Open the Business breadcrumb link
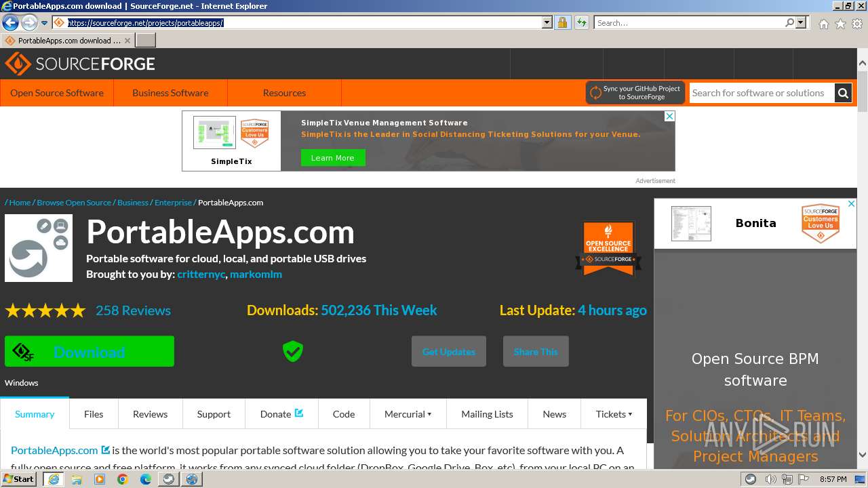This screenshot has width=868, height=488. (x=133, y=203)
